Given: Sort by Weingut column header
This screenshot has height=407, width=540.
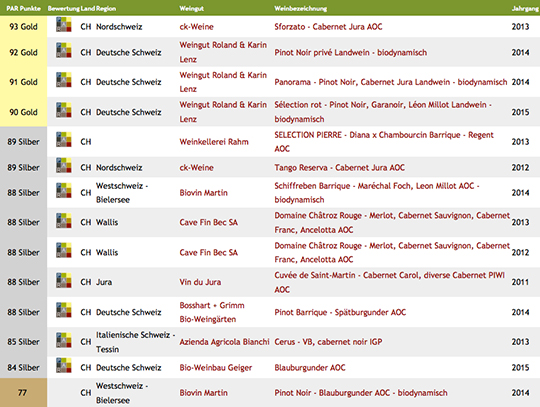Looking at the screenshot, I should coord(191,8).
